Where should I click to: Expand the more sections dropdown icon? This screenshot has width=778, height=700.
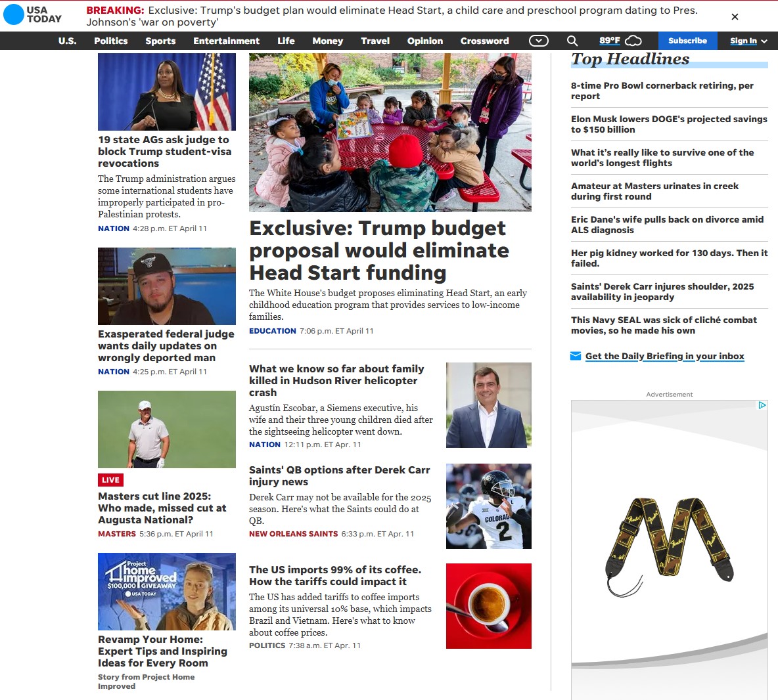pyautogui.click(x=539, y=41)
